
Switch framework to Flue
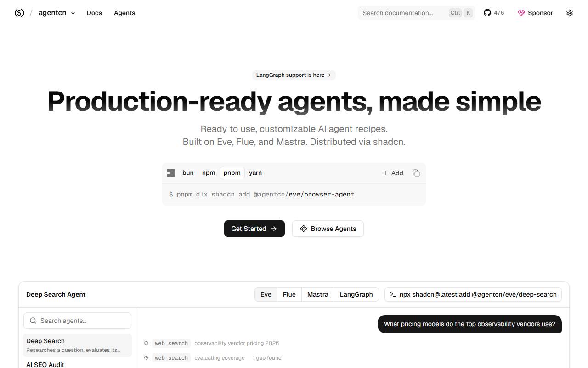pyautogui.click(x=289, y=294)
